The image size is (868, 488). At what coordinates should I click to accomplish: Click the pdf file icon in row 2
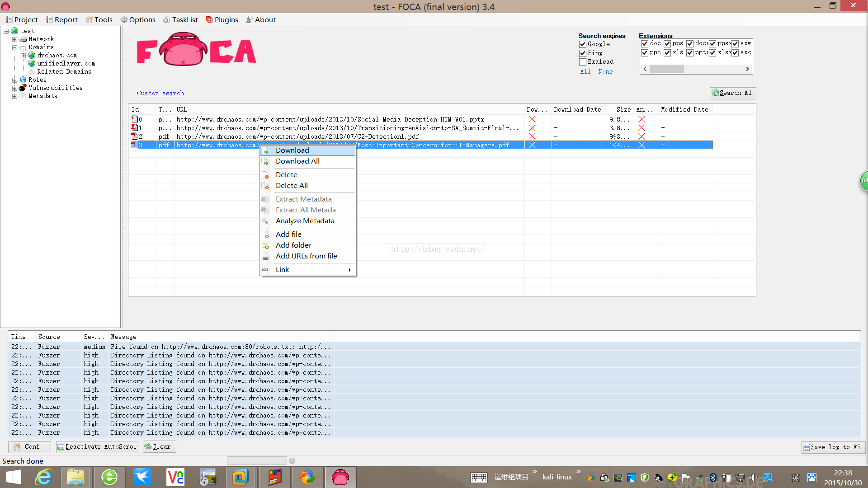(134, 136)
